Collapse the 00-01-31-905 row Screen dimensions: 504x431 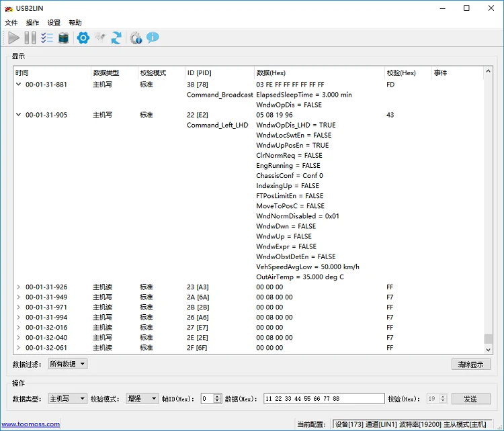18,115
